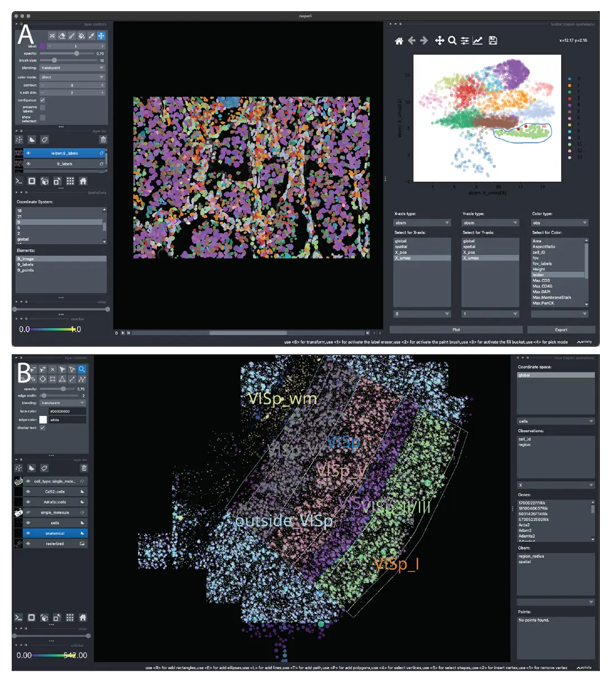Select the fill bucket tool in panel A
This screenshot has width=616, height=677.
coord(82,36)
